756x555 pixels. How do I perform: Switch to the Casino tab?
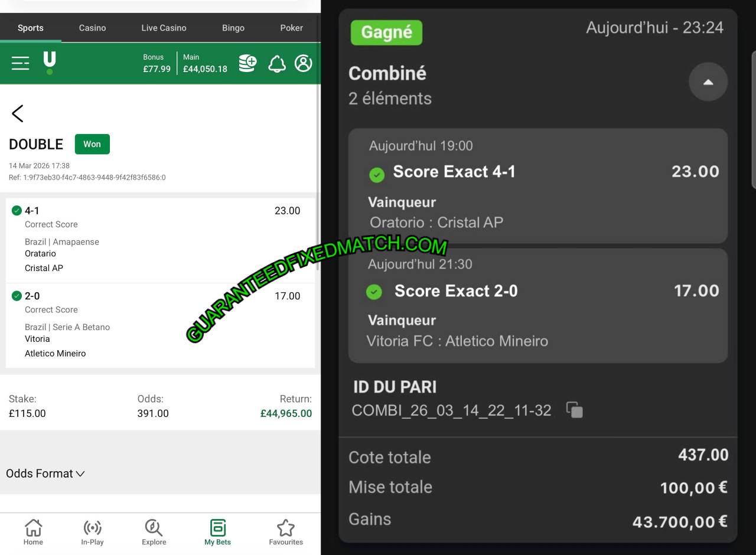(x=93, y=28)
